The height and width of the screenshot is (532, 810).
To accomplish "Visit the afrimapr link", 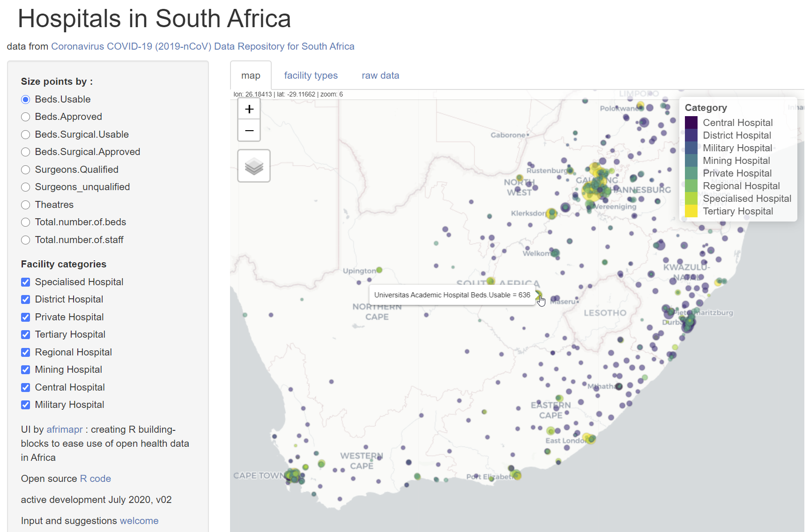I will (x=65, y=429).
